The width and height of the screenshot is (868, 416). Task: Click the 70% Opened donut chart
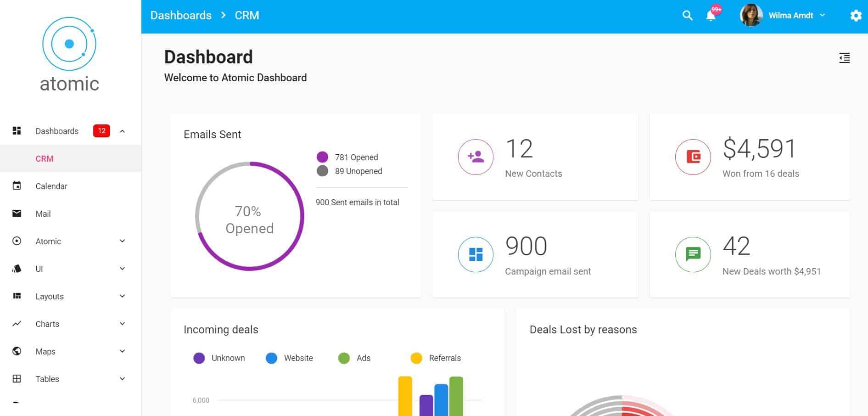[250, 219]
